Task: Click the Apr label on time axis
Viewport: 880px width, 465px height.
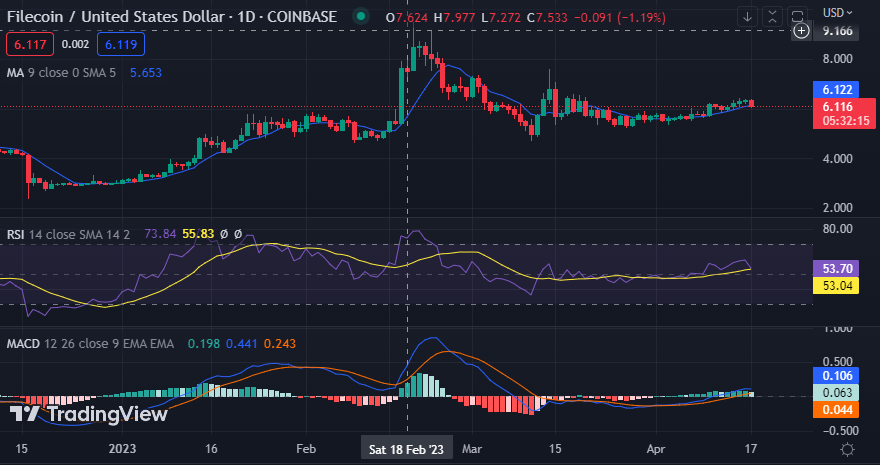Action: coord(656,449)
